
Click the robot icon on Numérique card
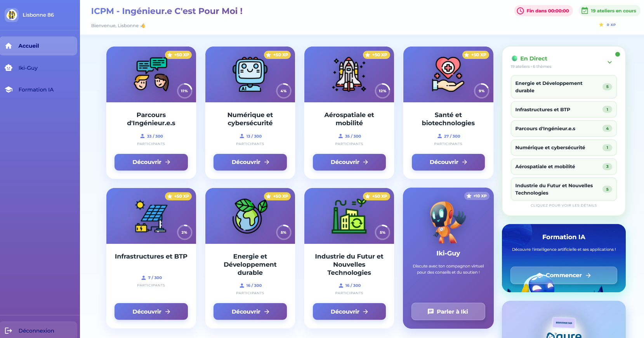click(250, 74)
